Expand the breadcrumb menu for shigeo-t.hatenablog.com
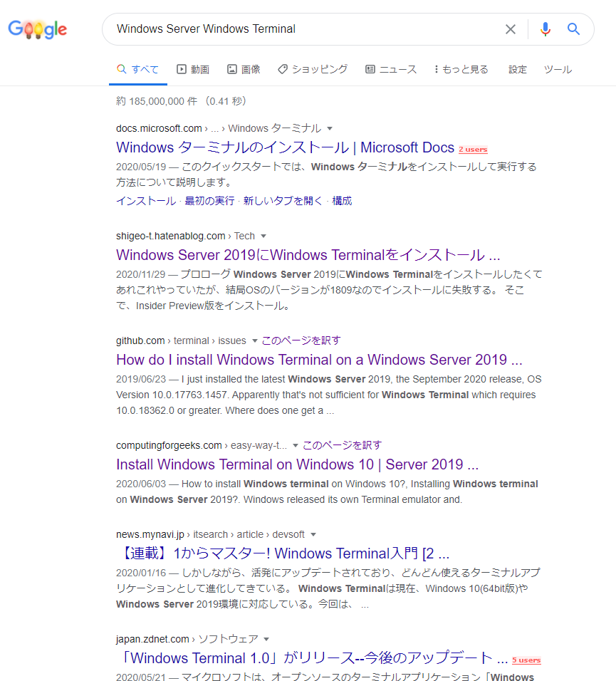 pyautogui.click(x=262, y=236)
